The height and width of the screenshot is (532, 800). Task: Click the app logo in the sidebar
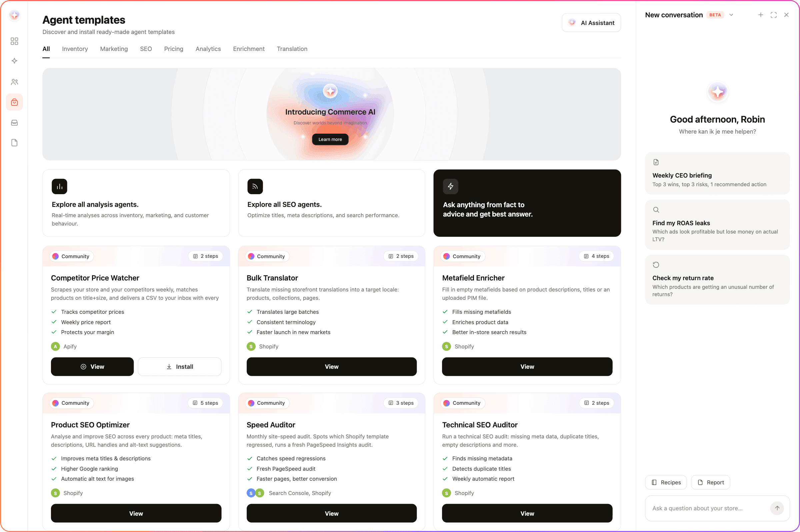pyautogui.click(x=14, y=15)
